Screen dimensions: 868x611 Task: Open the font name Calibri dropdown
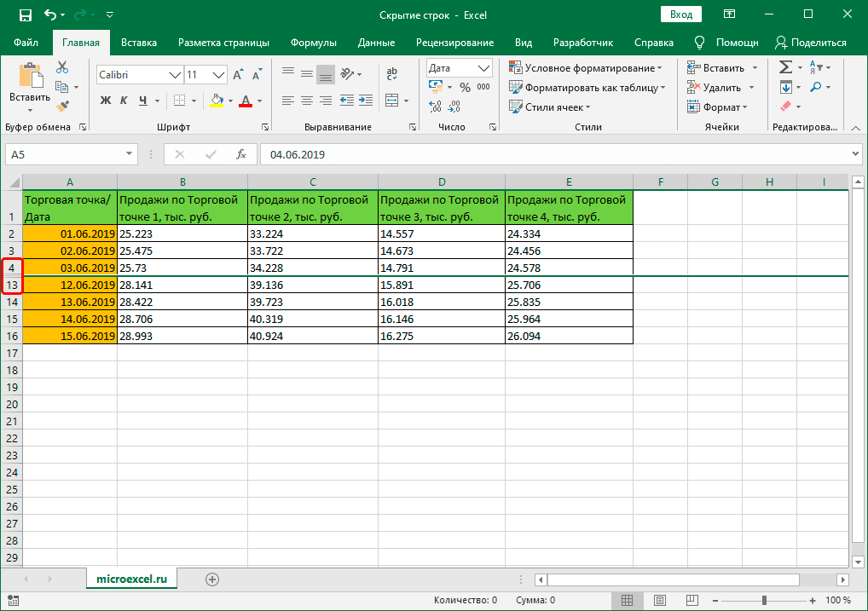click(174, 75)
